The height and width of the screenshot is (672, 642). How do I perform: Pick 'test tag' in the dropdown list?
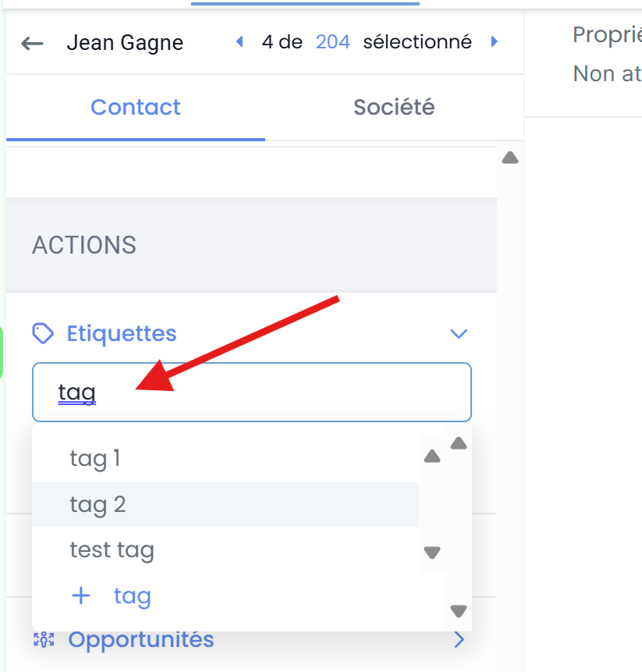pos(225,550)
